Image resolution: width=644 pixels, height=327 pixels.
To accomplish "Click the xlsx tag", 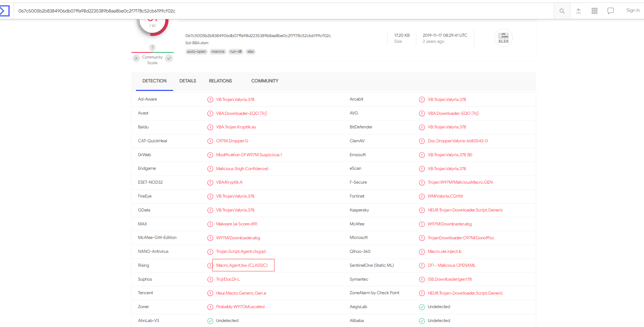I will (x=251, y=52).
